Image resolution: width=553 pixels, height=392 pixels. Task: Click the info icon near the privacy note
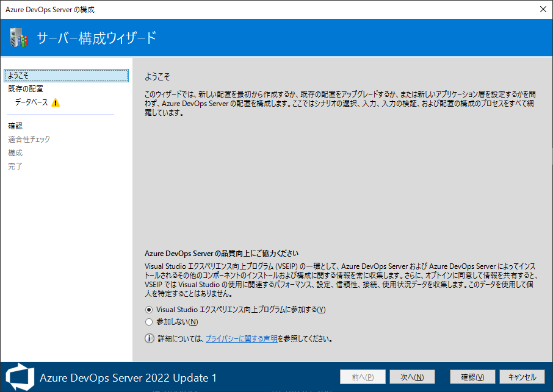[149, 339]
